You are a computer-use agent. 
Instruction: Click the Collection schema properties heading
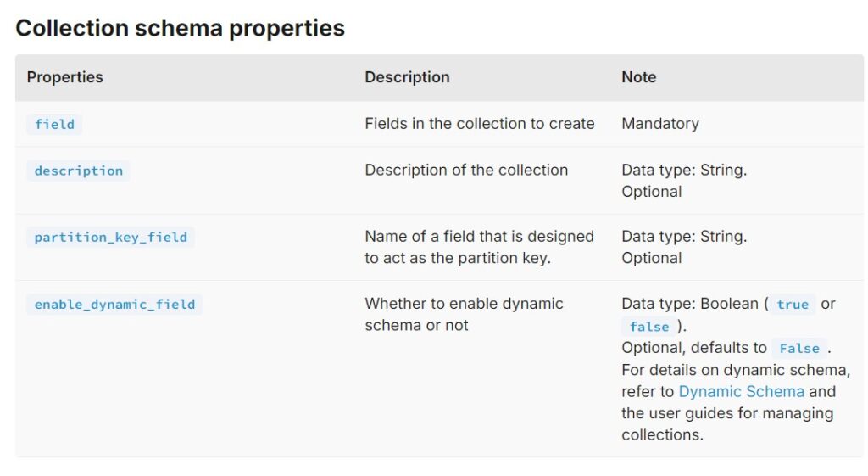click(x=180, y=28)
